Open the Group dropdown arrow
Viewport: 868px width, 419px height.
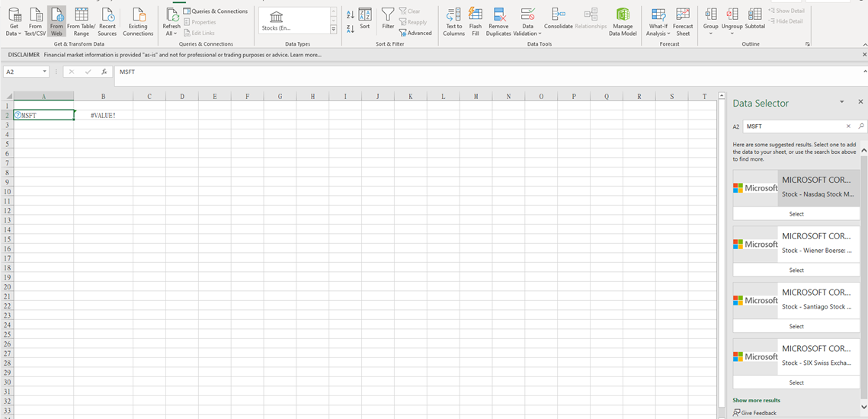(x=711, y=34)
